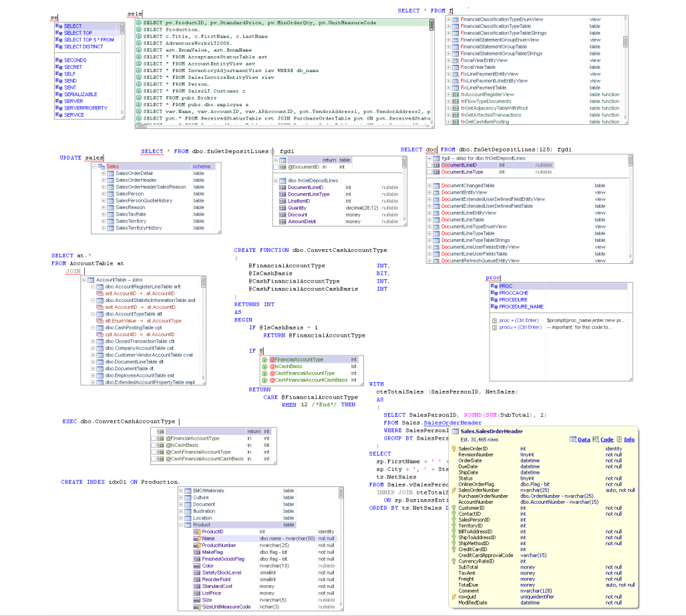Click the keyword icon beside PROCCACHE

pyautogui.click(x=494, y=293)
